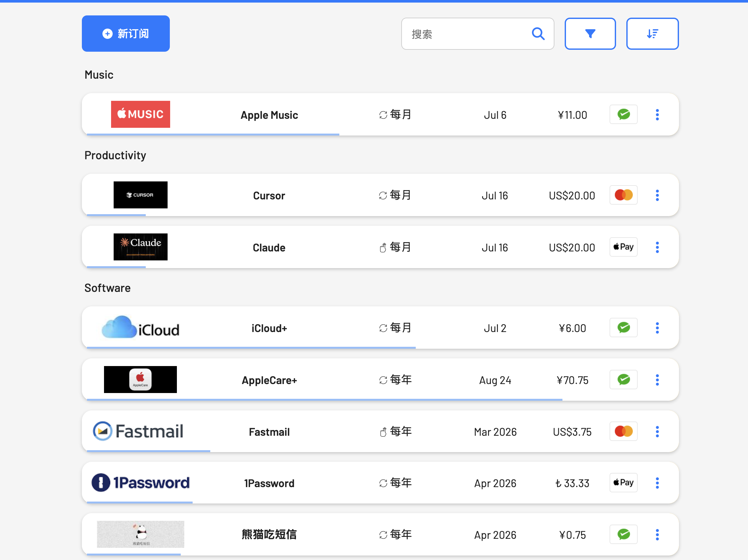
Task: Click auto-renew icon on Cursor row
Action: (383, 196)
